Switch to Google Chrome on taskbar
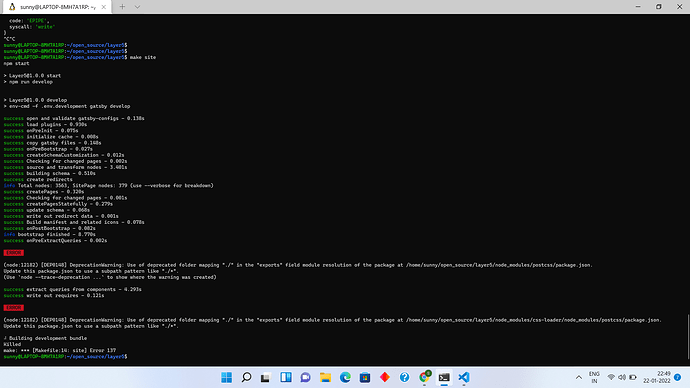This screenshot has height=388, width=690. point(425,377)
